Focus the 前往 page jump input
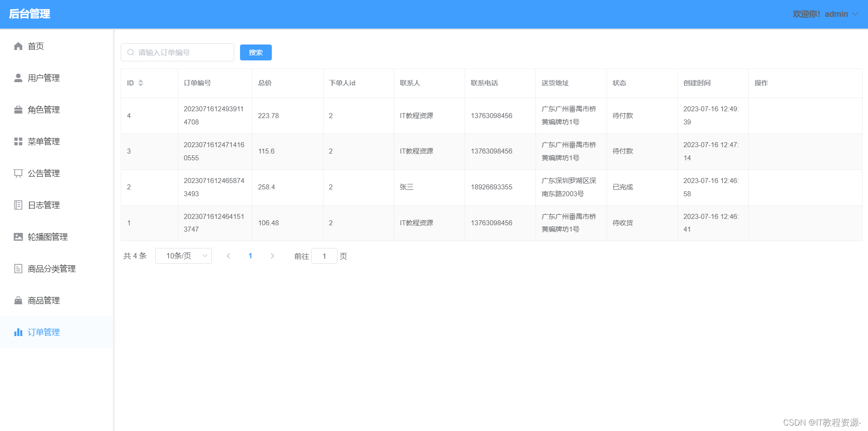The height and width of the screenshot is (431, 868). coord(324,256)
